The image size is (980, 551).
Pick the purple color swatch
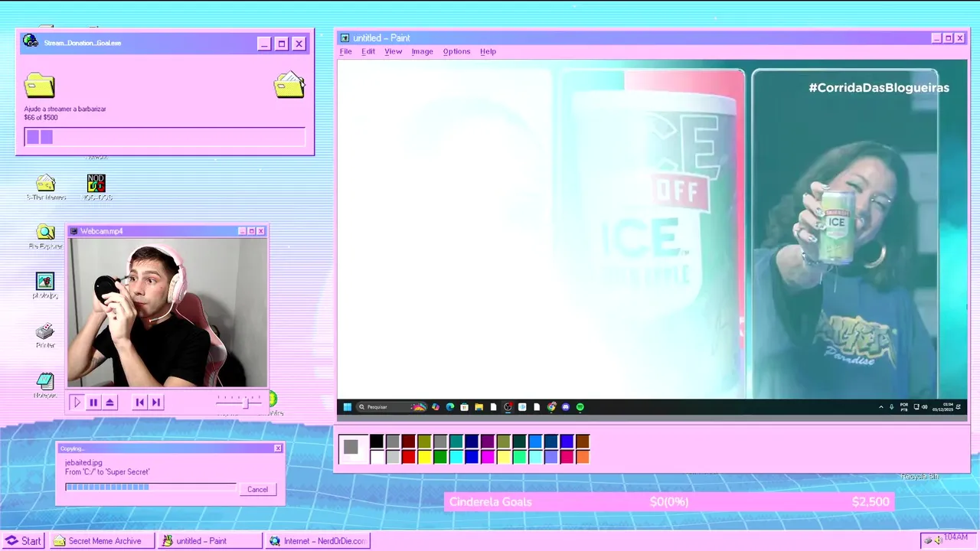[488, 442]
